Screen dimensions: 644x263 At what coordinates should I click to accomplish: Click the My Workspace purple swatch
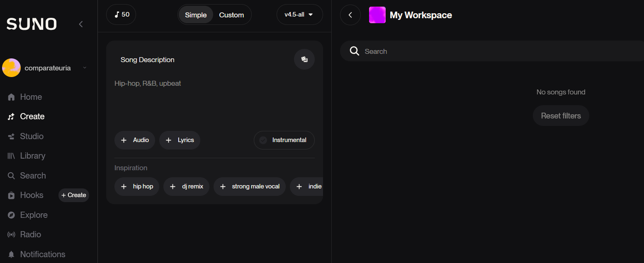pyautogui.click(x=377, y=15)
